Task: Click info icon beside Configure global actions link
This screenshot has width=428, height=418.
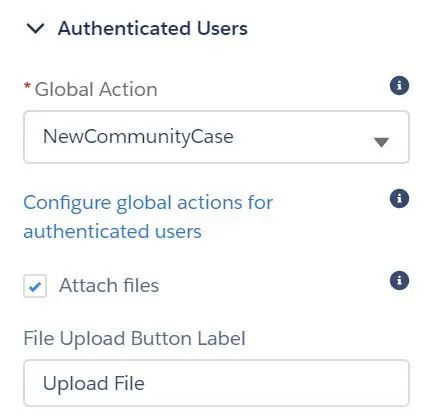Action: click(x=399, y=198)
